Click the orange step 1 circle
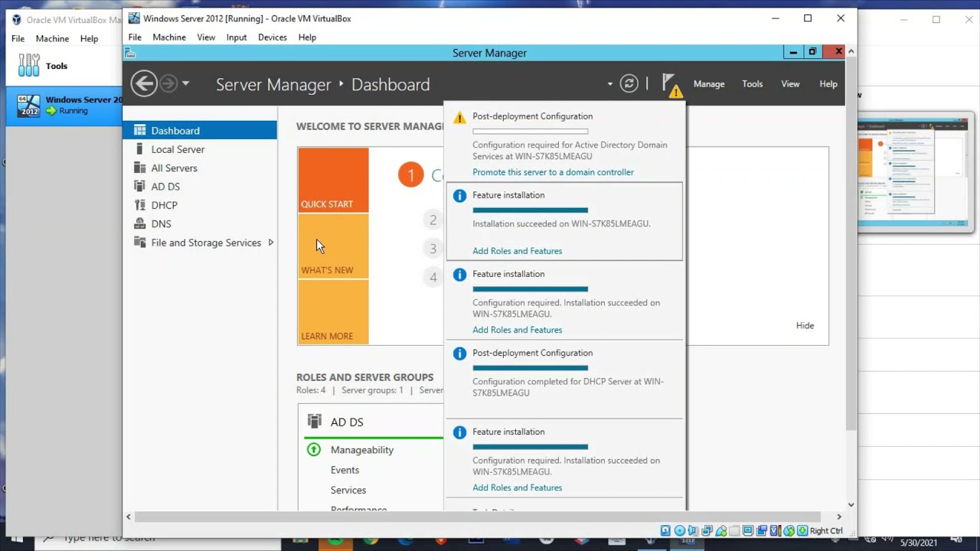Image resolution: width=980 pixels, height=551 pixels. coord(410,174)
